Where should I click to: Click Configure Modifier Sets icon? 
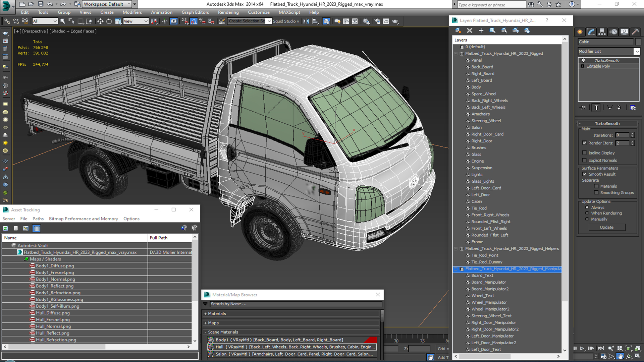coord(633,108)
